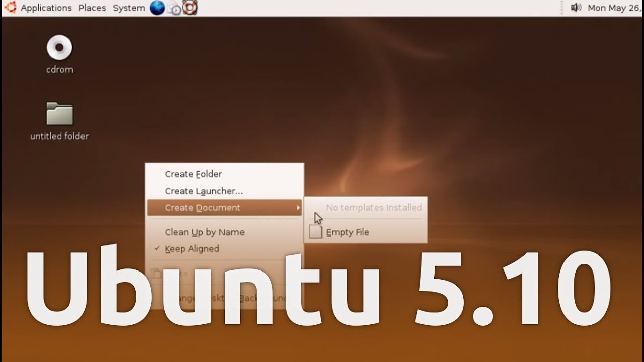The width and height of the screenshot is (644, 362).
Task: Select Create Folder from the menu
Action: coord(194,174)
